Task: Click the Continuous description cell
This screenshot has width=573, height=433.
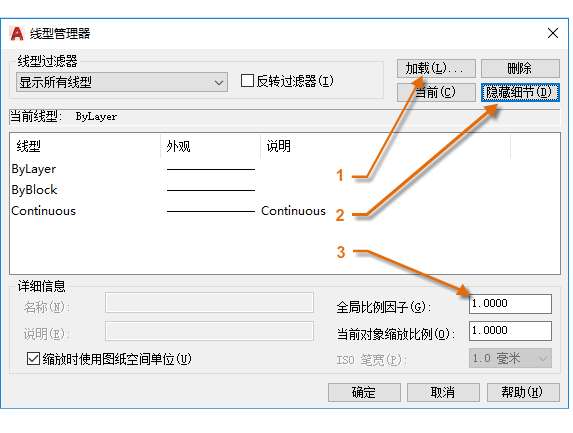Action: click(293, 211)
